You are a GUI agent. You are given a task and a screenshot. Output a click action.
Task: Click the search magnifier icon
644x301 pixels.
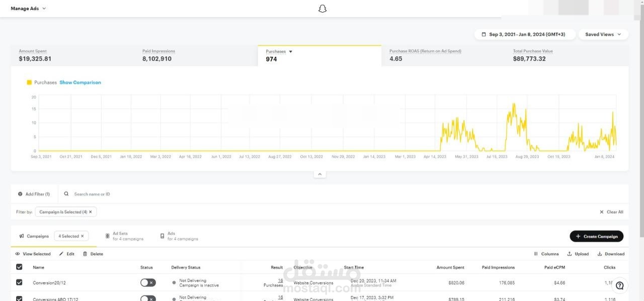[x=66, y=194]
